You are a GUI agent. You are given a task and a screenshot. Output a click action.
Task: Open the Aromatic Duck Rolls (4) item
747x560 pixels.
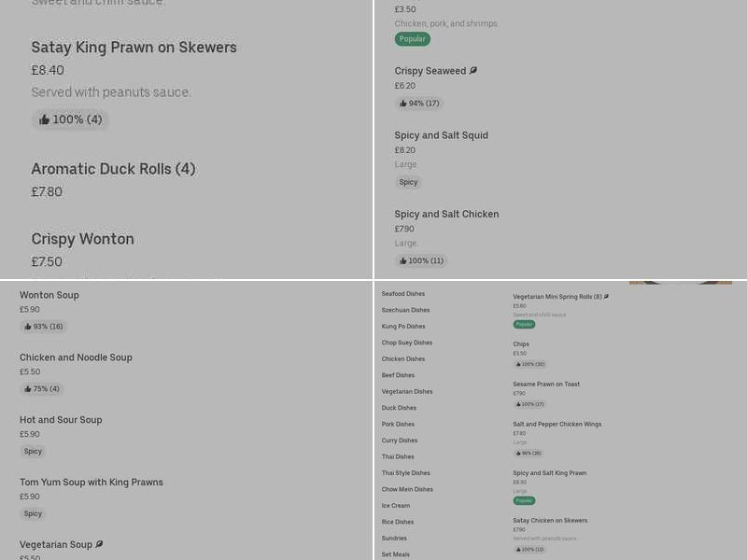pos(113,169)
